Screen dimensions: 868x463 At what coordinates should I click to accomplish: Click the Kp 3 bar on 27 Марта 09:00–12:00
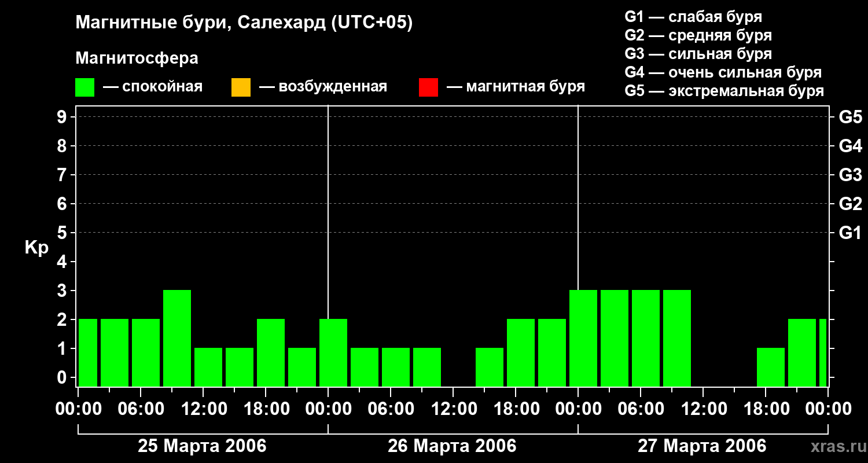677,338
